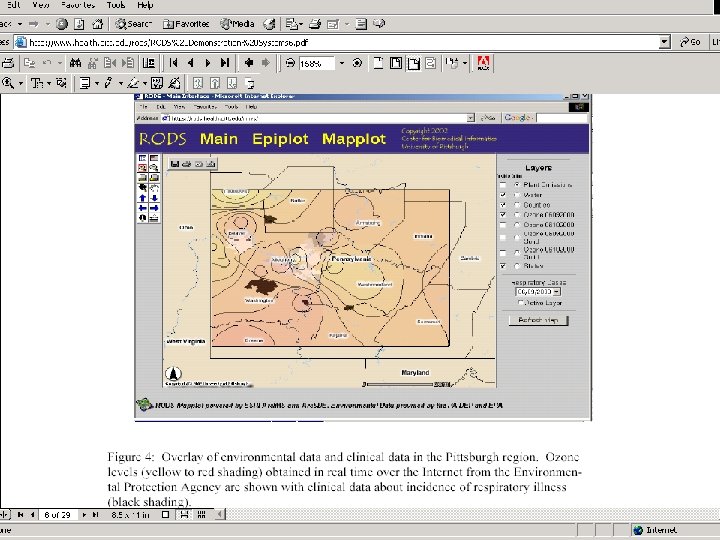The height and width of the screenshot is (540, 720).
Task: Click the Media toolbar button
Action: pyautogui.click(x=236, y=23)
